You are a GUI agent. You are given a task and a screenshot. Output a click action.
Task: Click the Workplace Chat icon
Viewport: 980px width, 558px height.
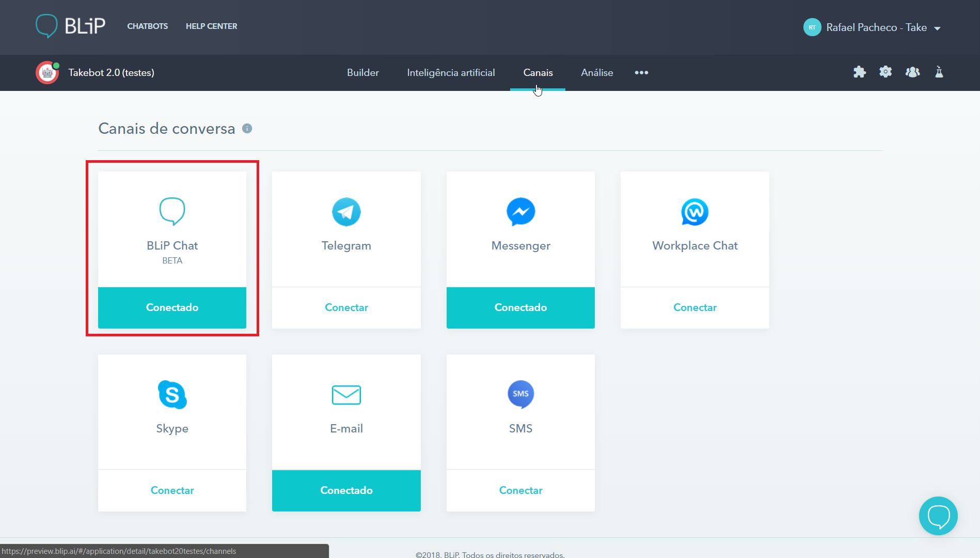(695, 212)
